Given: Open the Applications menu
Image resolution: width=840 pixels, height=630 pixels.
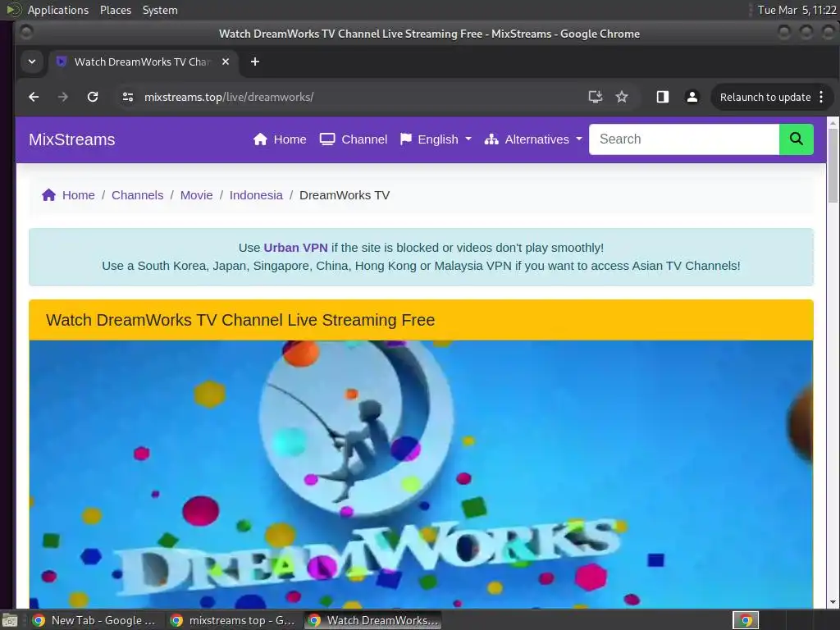Looking at the screenshot, I should (58, 10).
